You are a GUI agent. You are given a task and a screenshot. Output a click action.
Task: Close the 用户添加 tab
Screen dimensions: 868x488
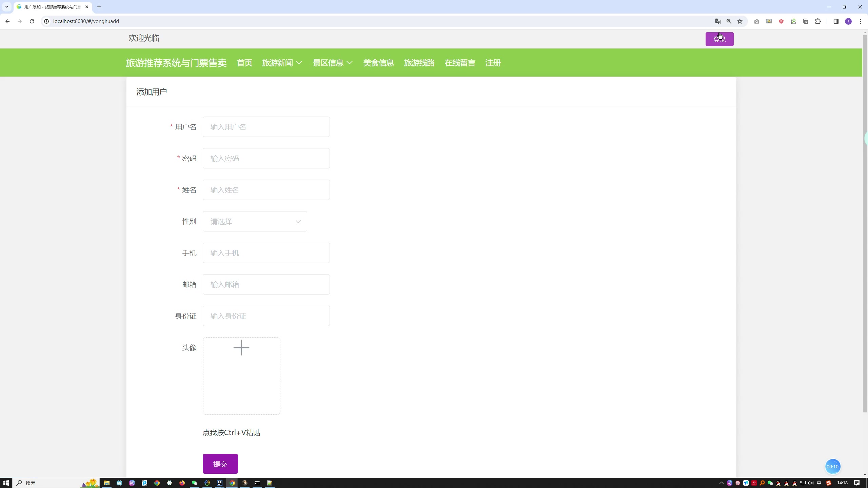click(87, 7)
